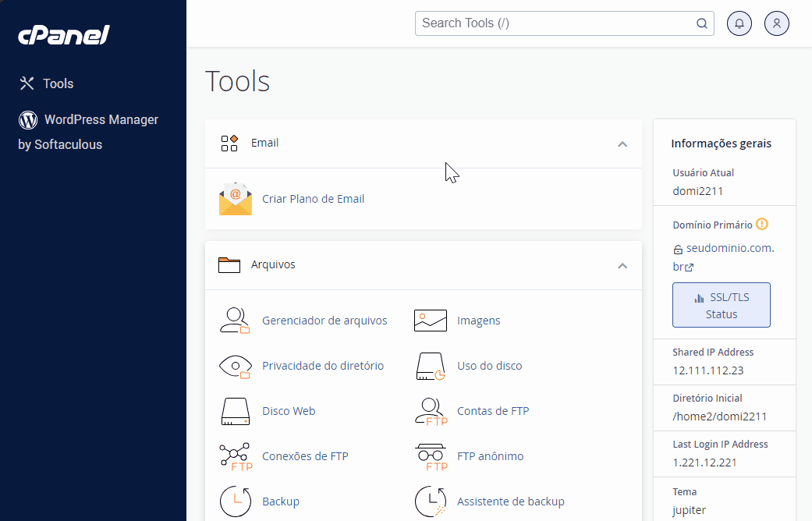Screen dimensions: 812x521
Task: Click the Disco Web drive icon
Action: tap(235, 412)
